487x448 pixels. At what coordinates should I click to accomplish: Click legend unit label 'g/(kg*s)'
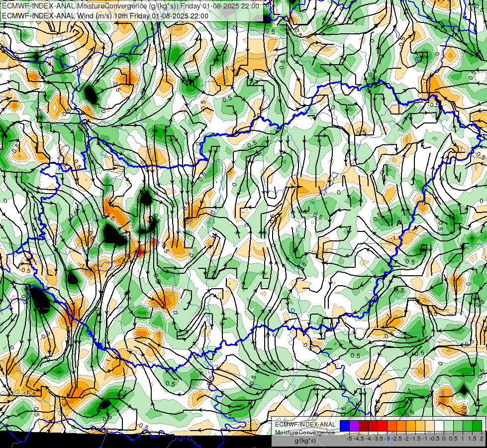[305, 441]
